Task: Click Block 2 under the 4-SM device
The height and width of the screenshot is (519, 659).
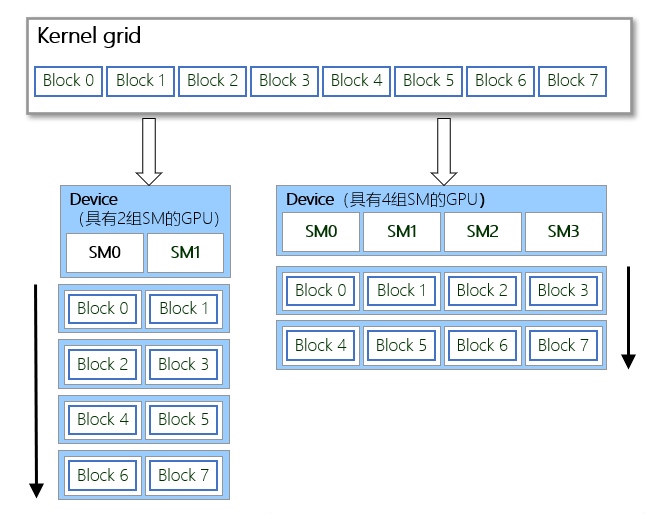Action: tap(482, 291)
